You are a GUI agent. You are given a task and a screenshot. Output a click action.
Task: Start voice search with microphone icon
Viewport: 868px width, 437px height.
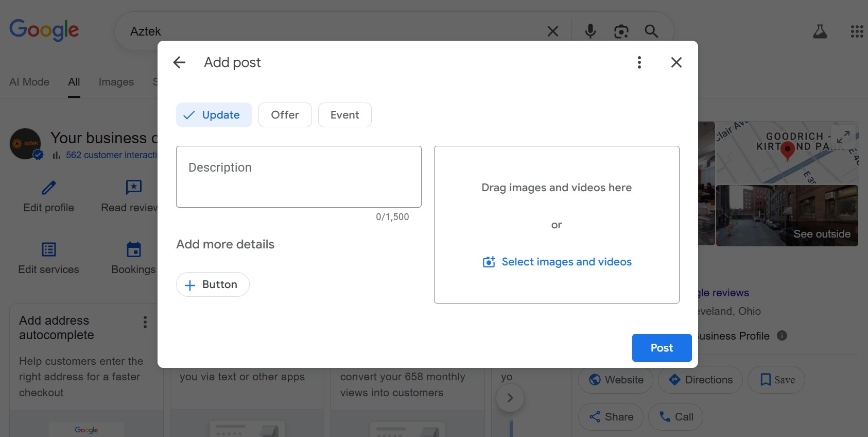click(590, 31)
